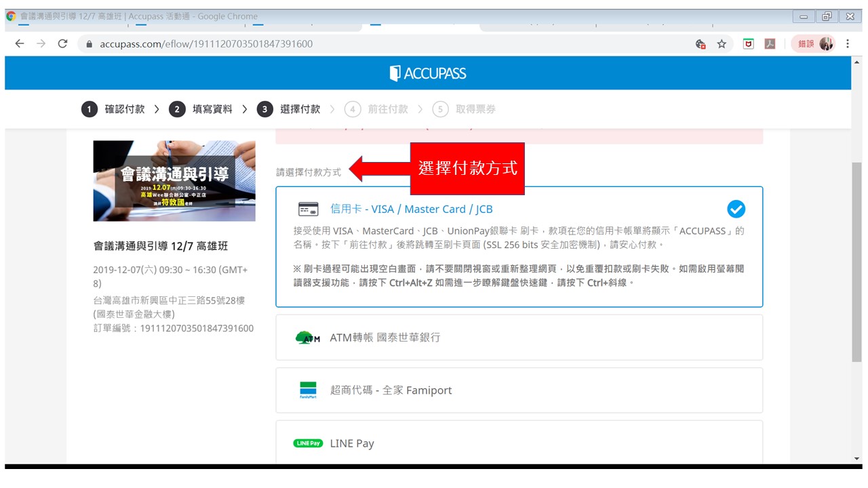Reload the Accupass page

coord(63,44)
